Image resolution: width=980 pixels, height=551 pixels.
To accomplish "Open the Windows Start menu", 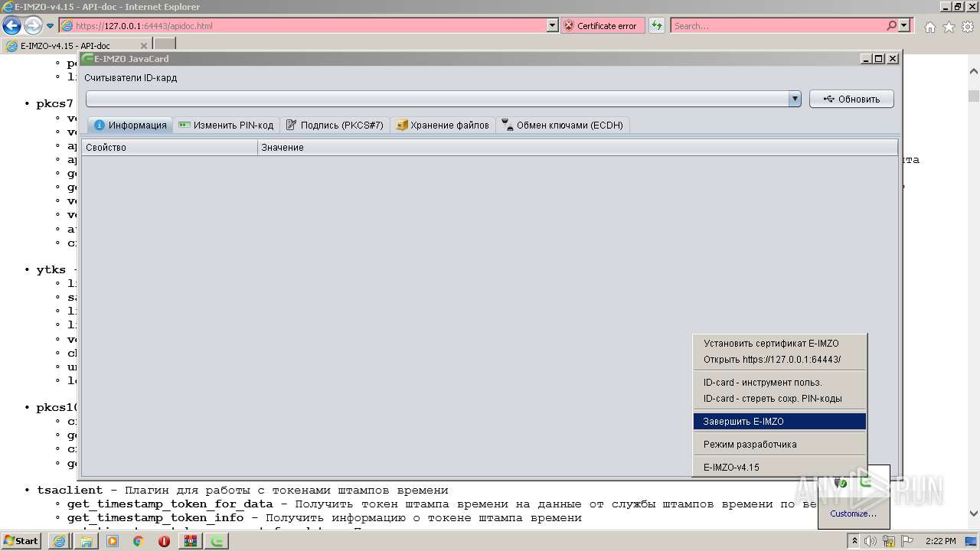I will 21,541.
